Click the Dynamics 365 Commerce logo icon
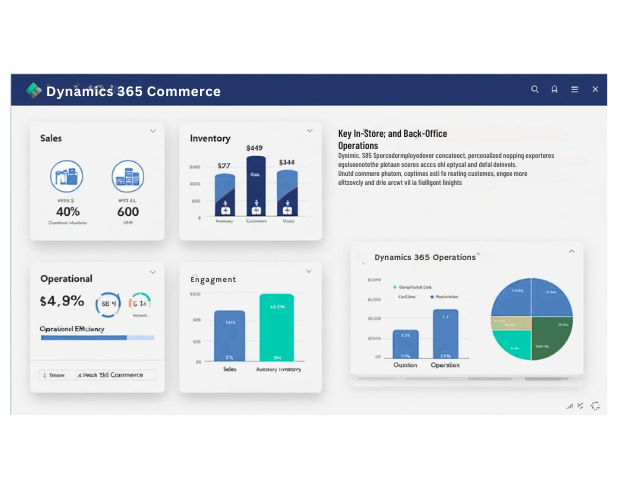This screenshot has height=488, width=617. [x=34, y=91]
